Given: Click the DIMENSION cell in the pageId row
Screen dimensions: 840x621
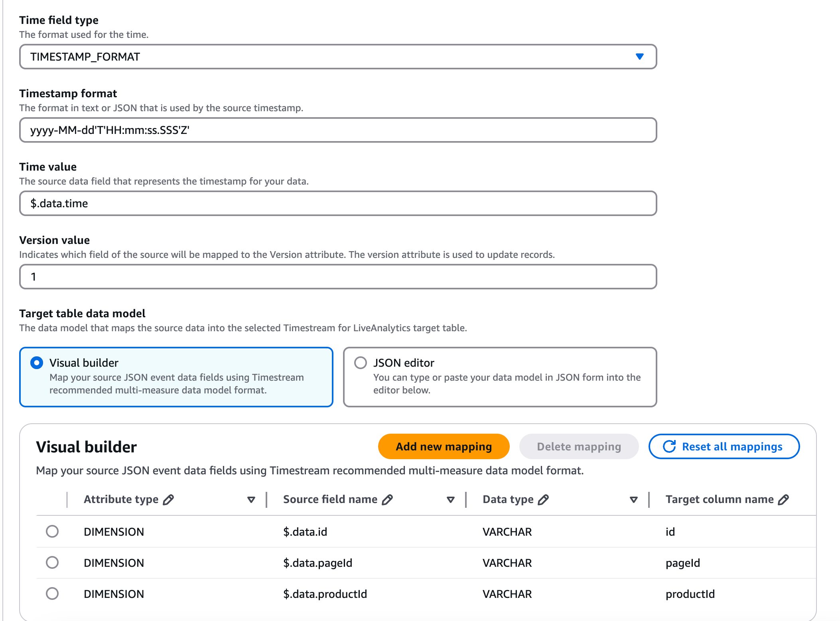Looking at the screenshot, I should pyautogui.click(x=114, y=563).
